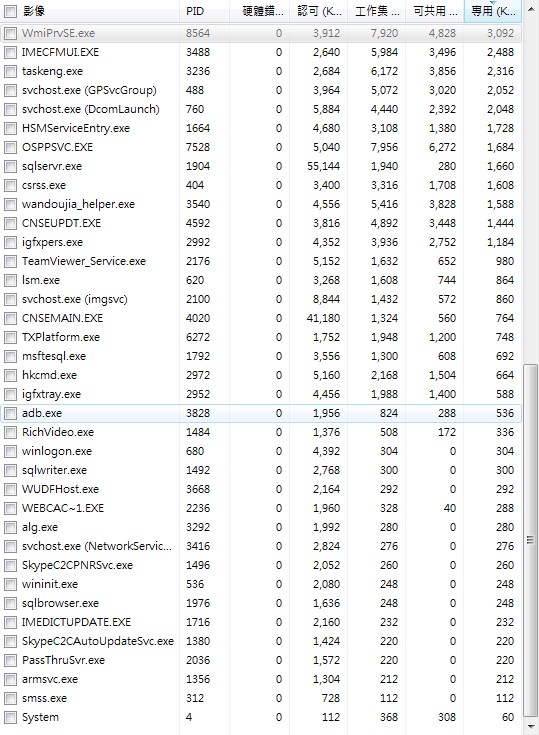539x735 pixels.
Task: Select SkypeC2CPNRSvc.exe process name
Action: pyautogui.click(x=77, y=565)
